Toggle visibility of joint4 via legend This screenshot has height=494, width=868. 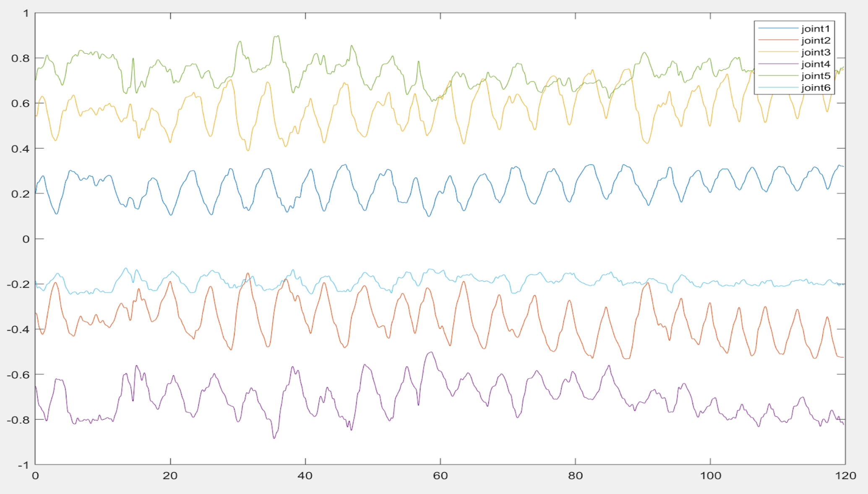[x=815, y=63]
